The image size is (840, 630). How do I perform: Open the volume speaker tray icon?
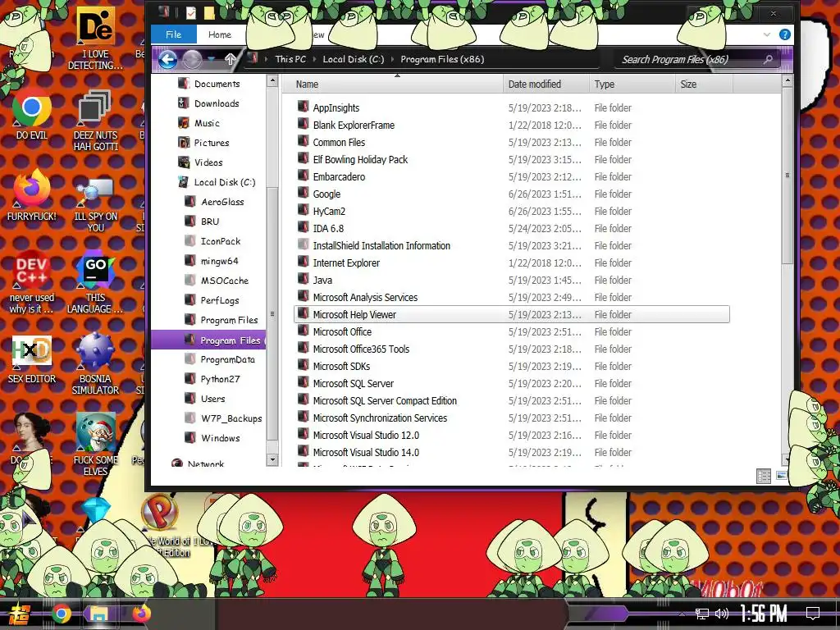722,614
